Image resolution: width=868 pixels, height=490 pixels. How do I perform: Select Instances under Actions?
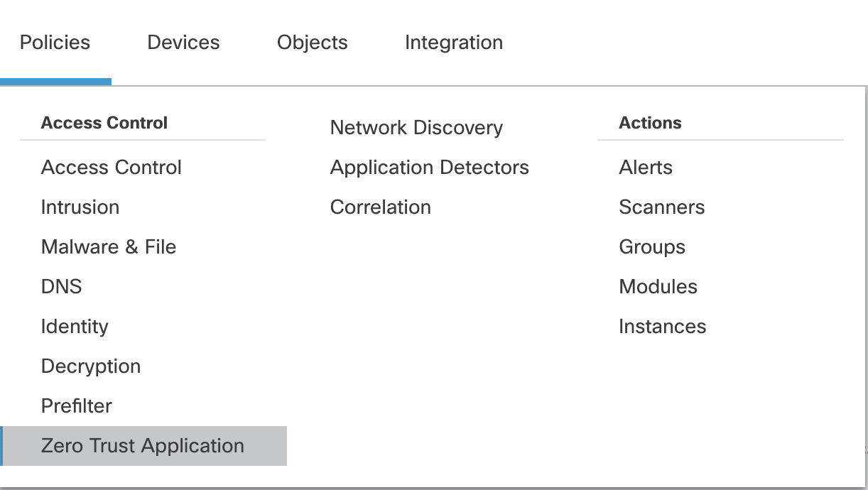663,327
